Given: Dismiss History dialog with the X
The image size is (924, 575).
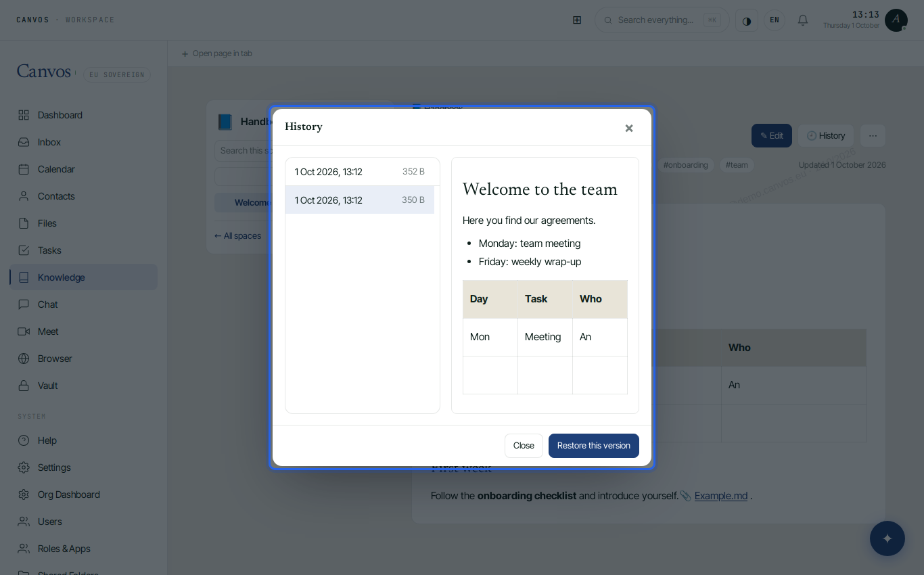Looking at the screenshot, I should click(x=629, y=128).
